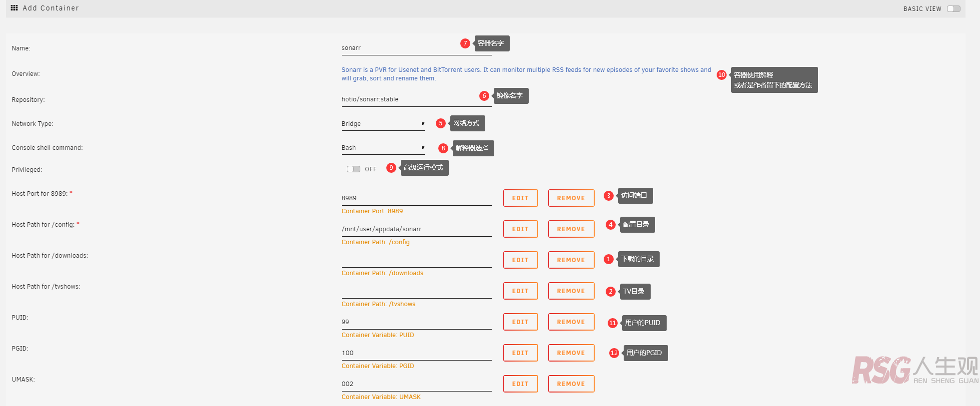Click the empty /tvshows host path field
This screenshot has height=406, width=980.
(x=416, y=291)
